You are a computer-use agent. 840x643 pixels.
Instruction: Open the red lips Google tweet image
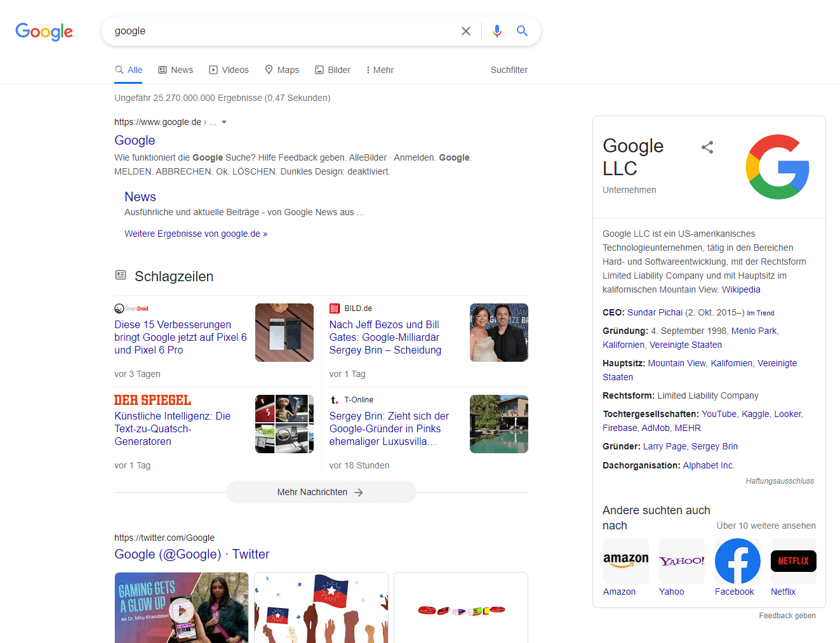click(x=461, y=608)
